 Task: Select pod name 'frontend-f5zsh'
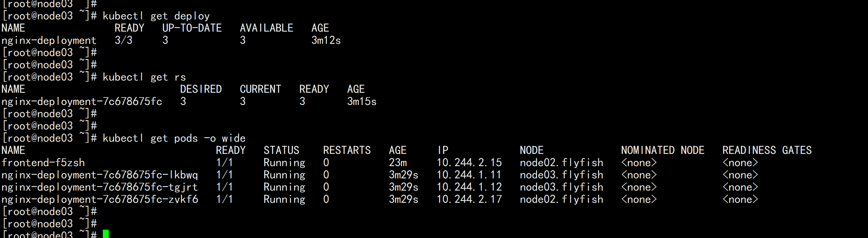[x=43, y=163]
